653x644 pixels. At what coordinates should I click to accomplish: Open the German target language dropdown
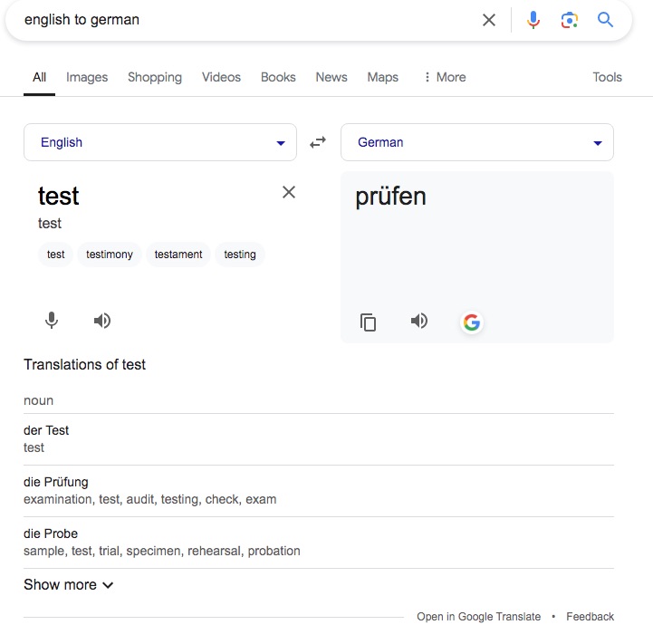pos(477,142)
